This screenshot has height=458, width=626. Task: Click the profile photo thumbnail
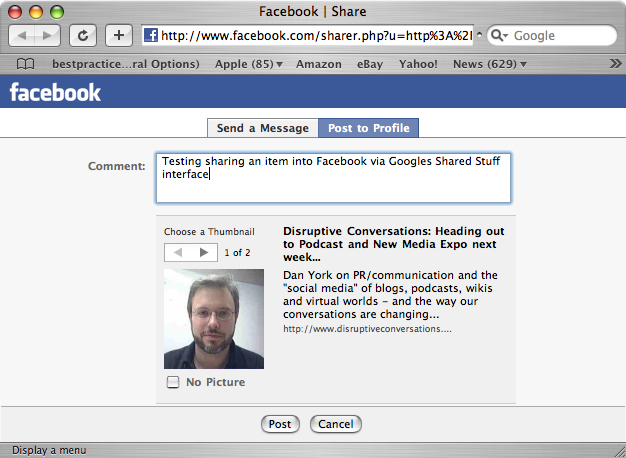(x=214, y=319)
